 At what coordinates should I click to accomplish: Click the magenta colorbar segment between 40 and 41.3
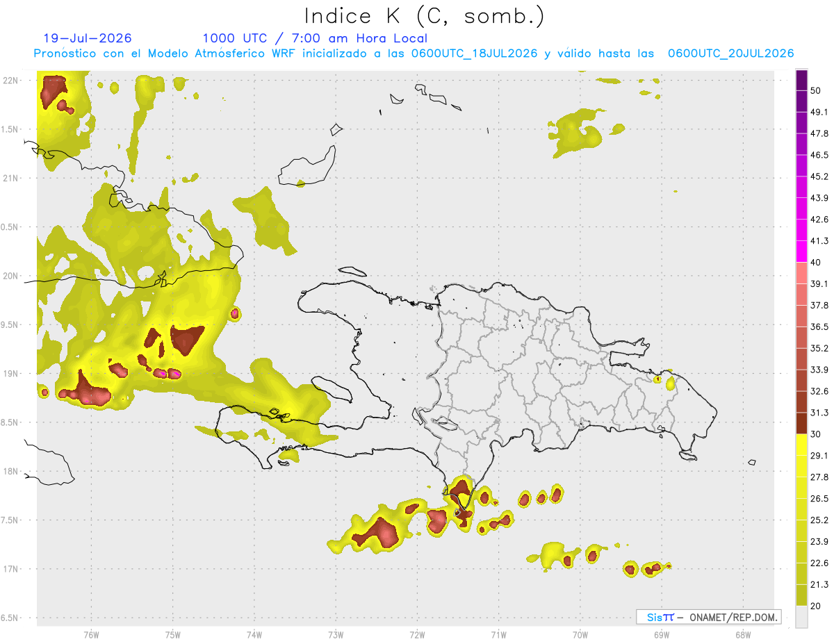tap(801, 252)
